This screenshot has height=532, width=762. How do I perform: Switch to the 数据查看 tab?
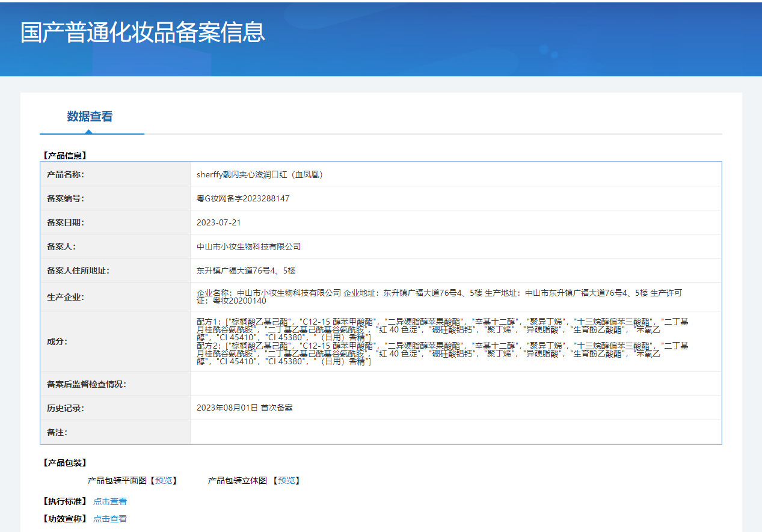(x=91, y=116)
